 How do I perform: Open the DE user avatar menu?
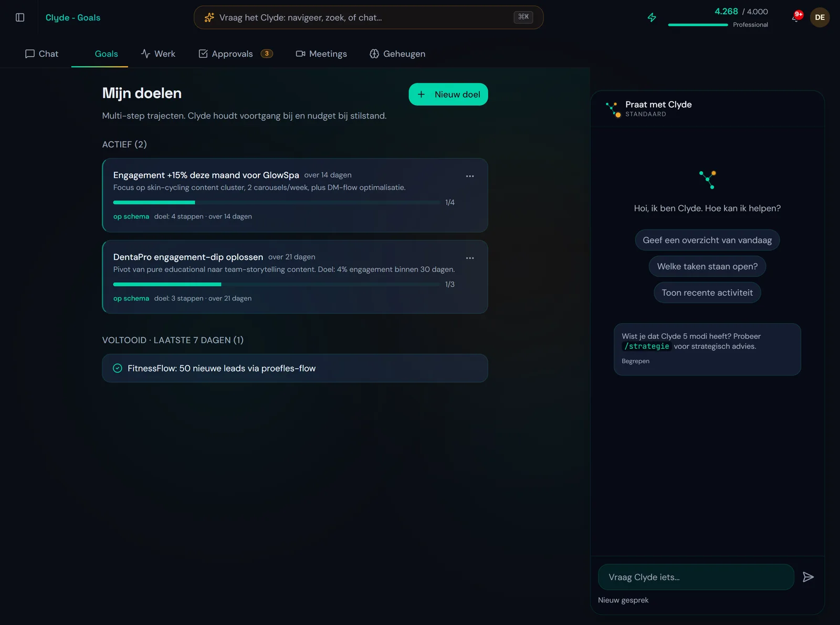coord(820,17)
